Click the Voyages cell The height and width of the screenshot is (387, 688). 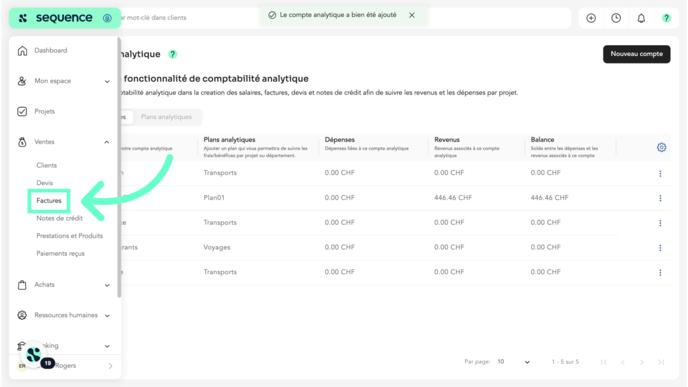click(217, 247)
